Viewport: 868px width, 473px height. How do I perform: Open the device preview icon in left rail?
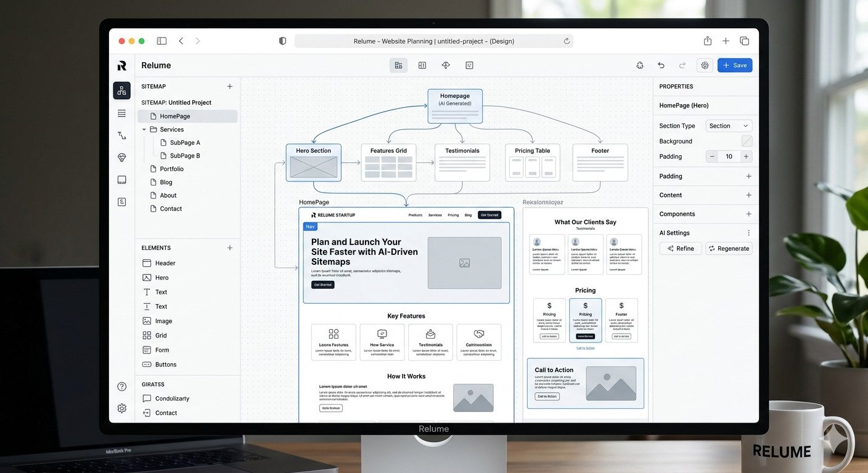tap(121, 180)
